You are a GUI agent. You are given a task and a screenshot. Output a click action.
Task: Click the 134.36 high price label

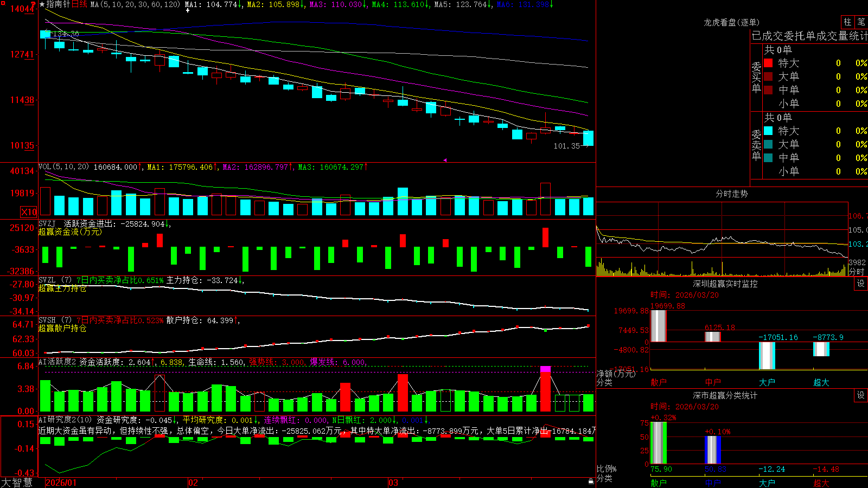(67, 34)
